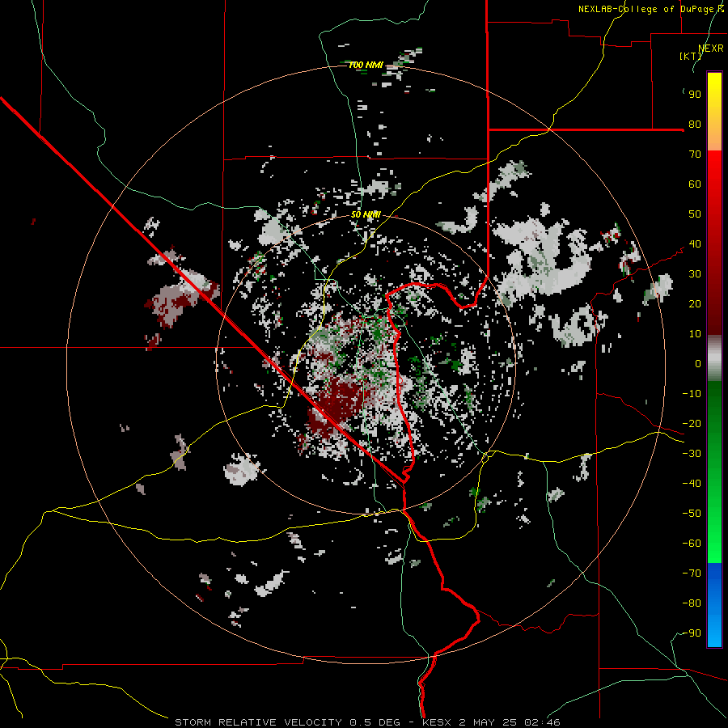Click the blue bottom segment of color bar
Viewport: 728px width, 728px height.
(x=714, y=605)
